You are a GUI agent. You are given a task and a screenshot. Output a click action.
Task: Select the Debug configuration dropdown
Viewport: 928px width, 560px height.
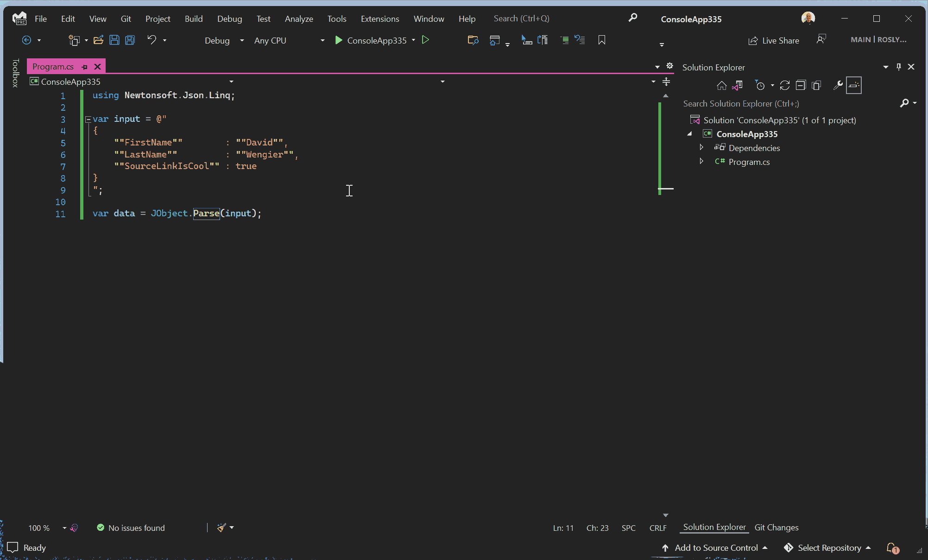[x=223, y=40]
